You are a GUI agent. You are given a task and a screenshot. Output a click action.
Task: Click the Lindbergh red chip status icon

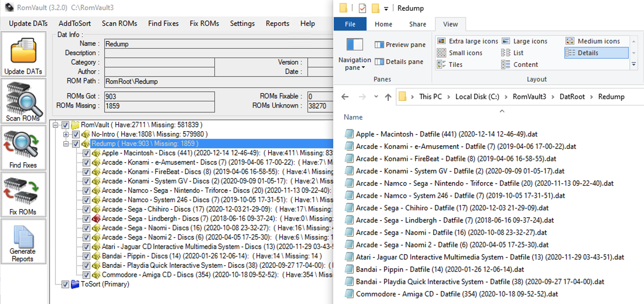click(x=96, y=218)
